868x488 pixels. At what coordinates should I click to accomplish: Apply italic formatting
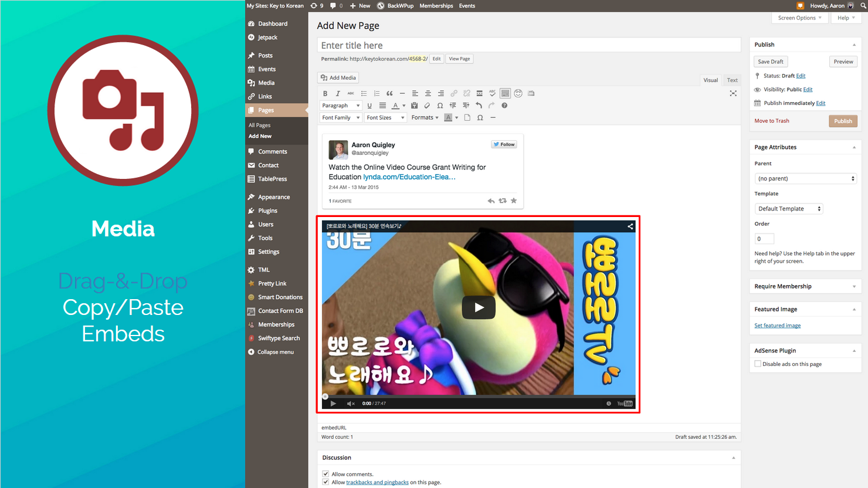[x=338, y=93]
